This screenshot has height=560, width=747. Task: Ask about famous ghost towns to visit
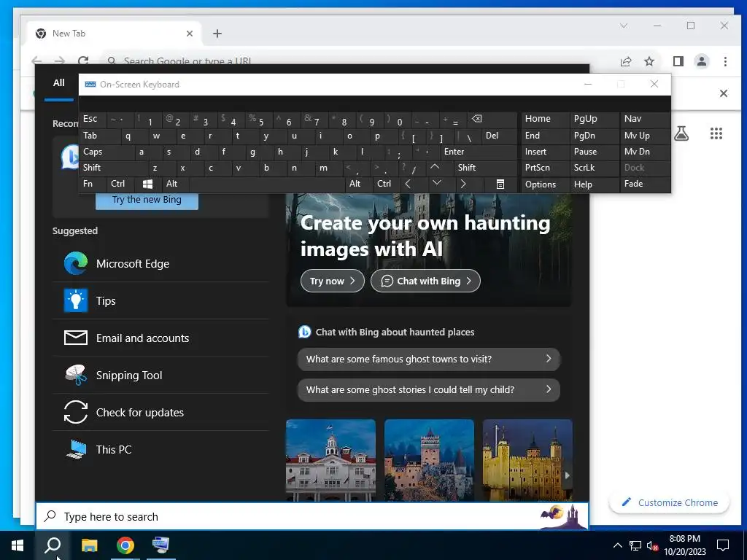[428, 359]
